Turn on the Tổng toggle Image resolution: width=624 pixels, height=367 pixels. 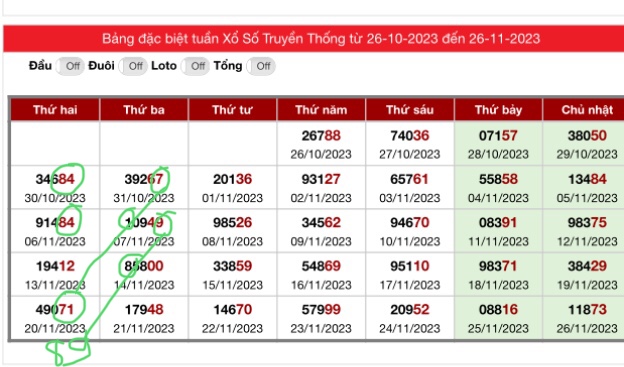click(x=261, y=66)
